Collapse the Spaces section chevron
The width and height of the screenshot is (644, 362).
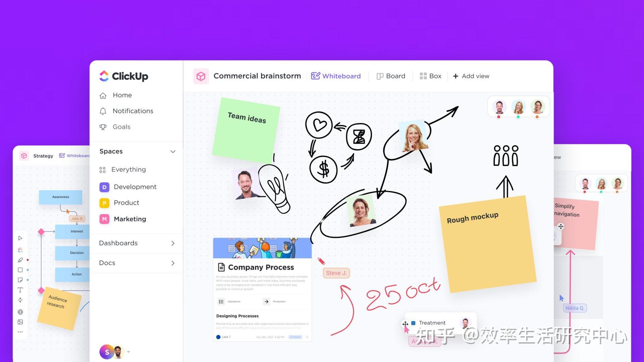(173, 152)
